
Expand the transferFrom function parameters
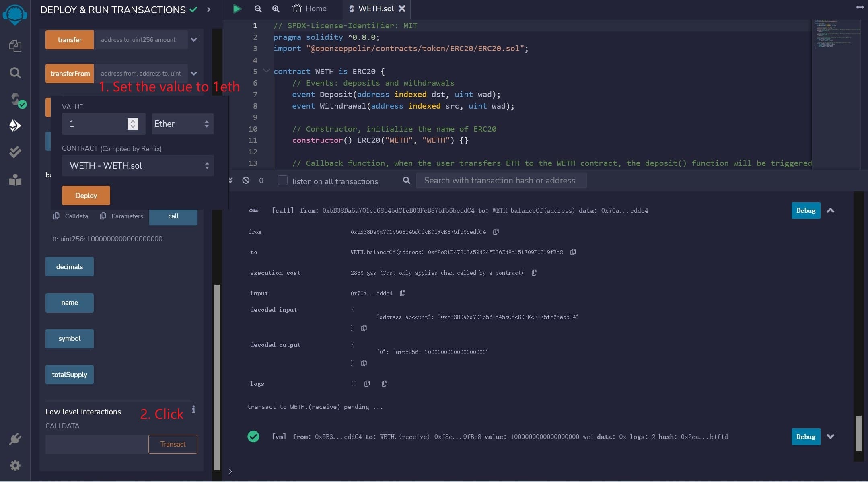click(x=194, y=74)
